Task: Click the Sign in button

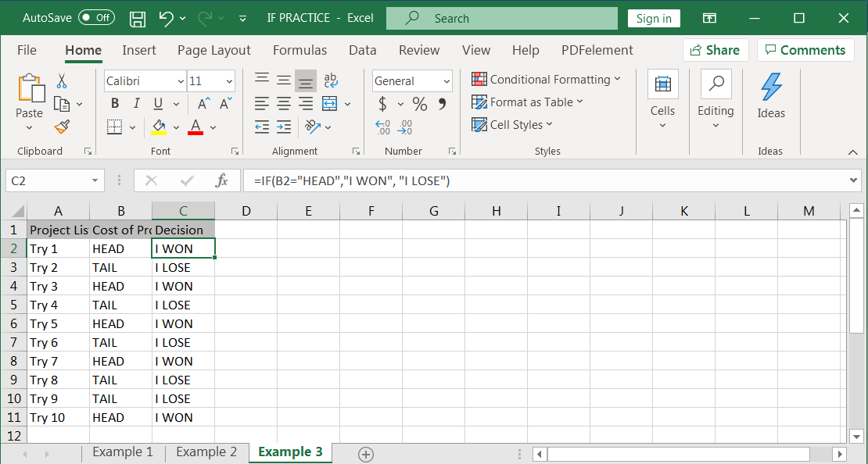Action: pos(654,18)
